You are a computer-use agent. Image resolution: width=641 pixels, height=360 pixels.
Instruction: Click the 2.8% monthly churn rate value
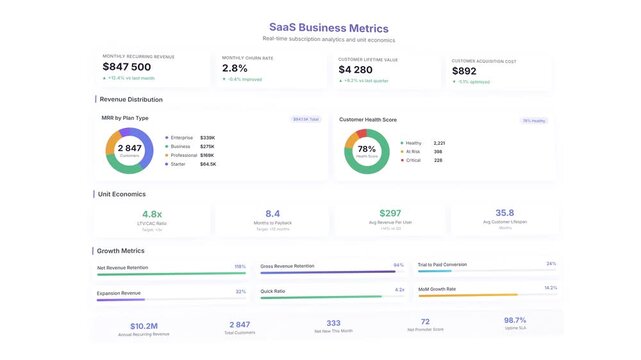235,68
